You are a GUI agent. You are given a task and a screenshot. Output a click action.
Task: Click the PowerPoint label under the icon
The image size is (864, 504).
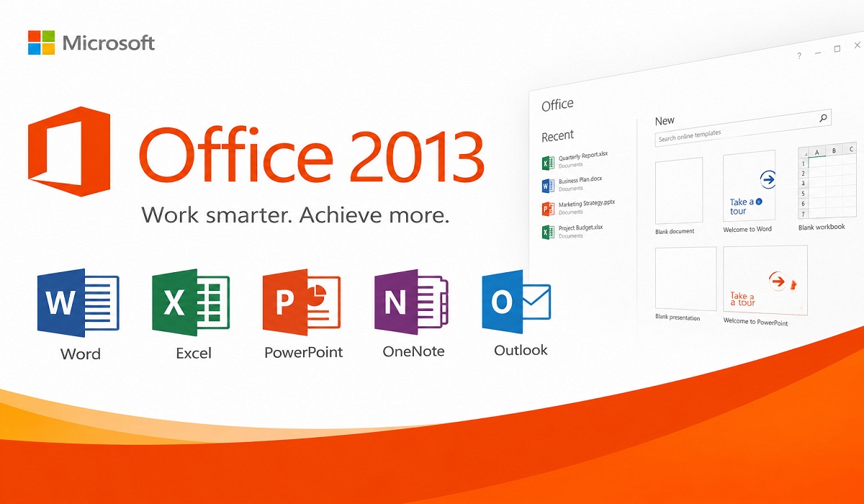click(303, 353)
